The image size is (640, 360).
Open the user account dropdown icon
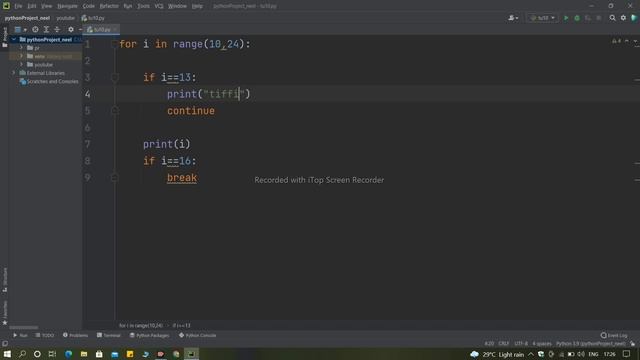point(513,18)
